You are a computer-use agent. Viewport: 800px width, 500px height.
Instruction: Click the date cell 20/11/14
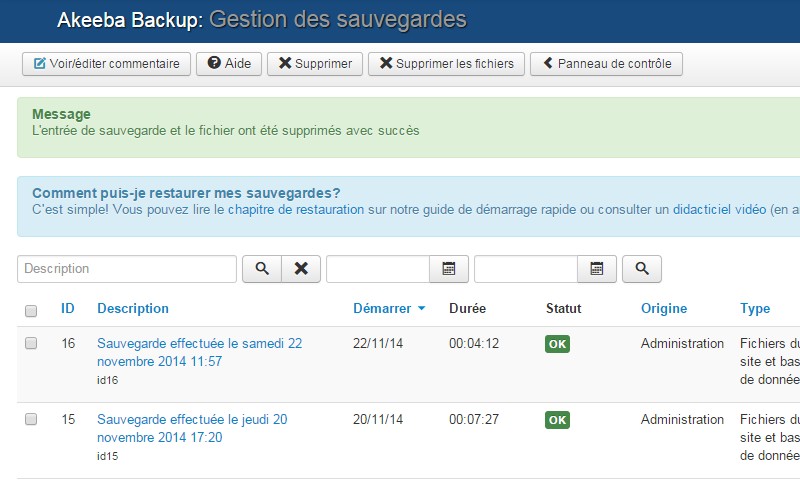(378, 419)
